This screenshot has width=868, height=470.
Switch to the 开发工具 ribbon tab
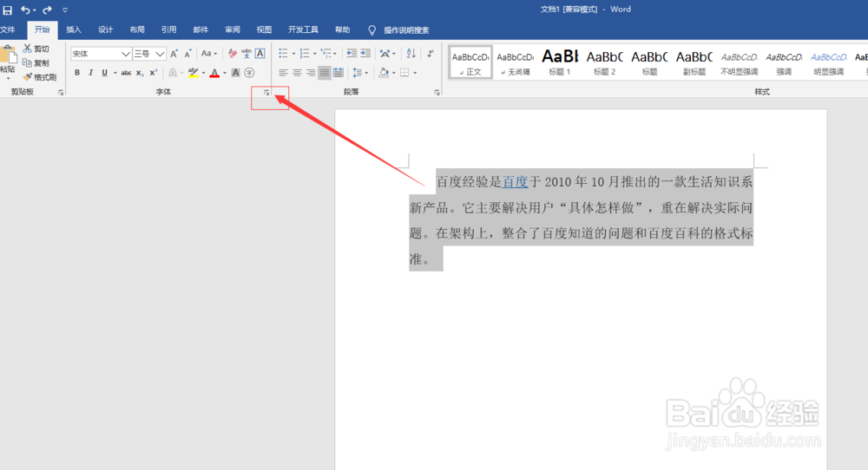click(303, 29)
